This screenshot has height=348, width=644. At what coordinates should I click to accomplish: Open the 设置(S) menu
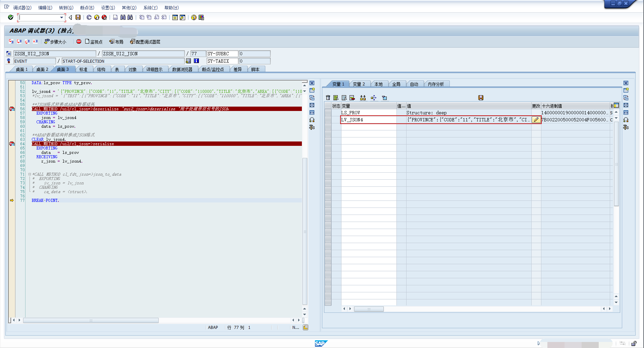point(108,7)
